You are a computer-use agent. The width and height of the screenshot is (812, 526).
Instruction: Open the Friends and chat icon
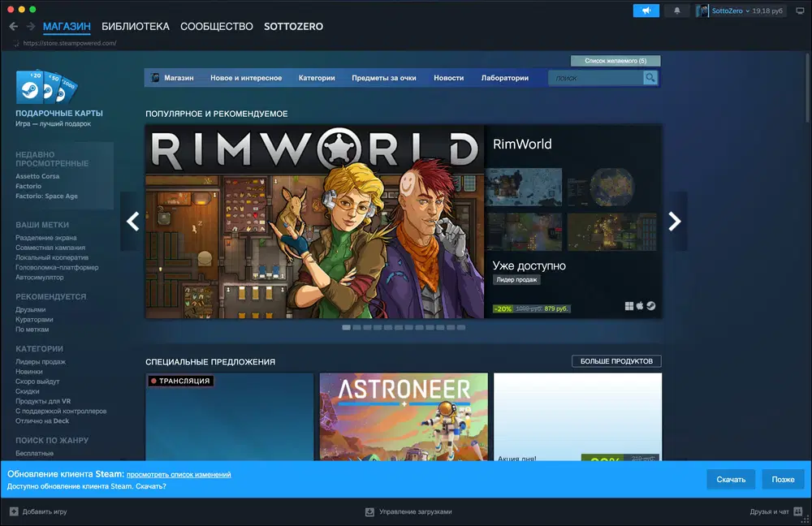pos(798,511)
